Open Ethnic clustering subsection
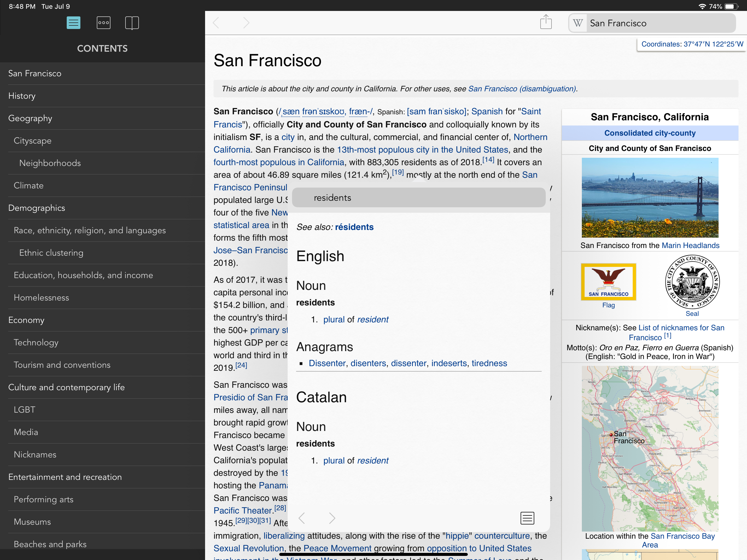This screenshot has width=747, height=560. click(102, 253)
